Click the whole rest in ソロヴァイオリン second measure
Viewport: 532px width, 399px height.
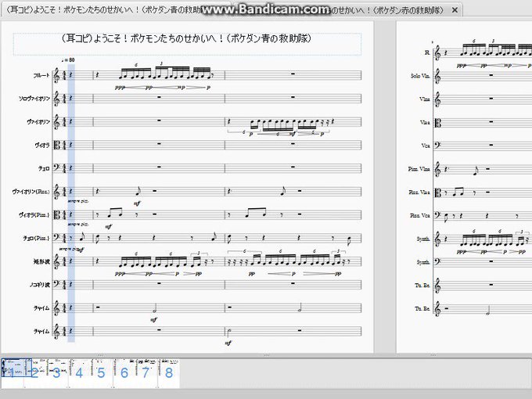159,97
